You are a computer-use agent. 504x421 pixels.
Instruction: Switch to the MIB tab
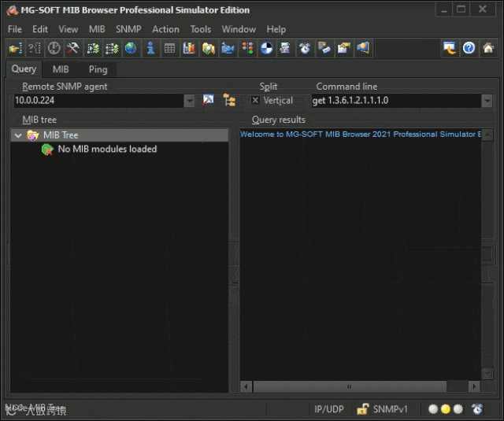point(61,69)
